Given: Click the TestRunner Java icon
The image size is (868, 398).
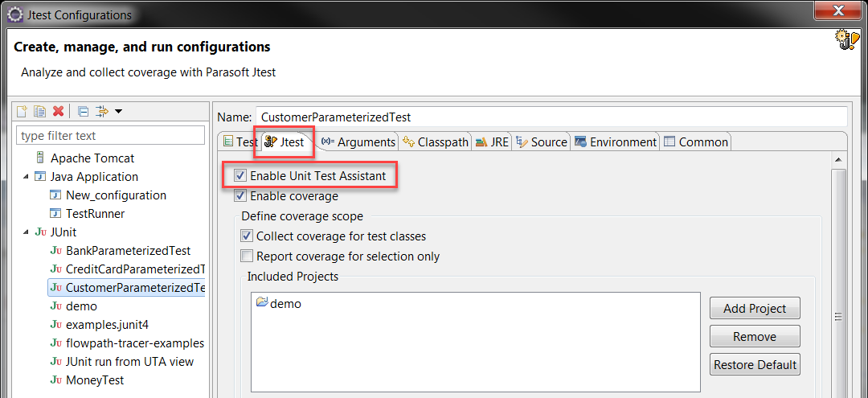Looking at the screenshot, I should point(55,213).
